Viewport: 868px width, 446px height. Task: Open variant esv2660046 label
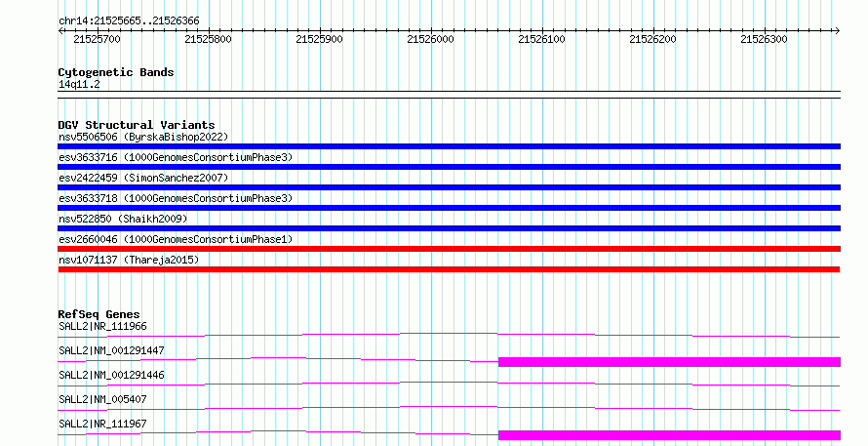pos(176,239)
